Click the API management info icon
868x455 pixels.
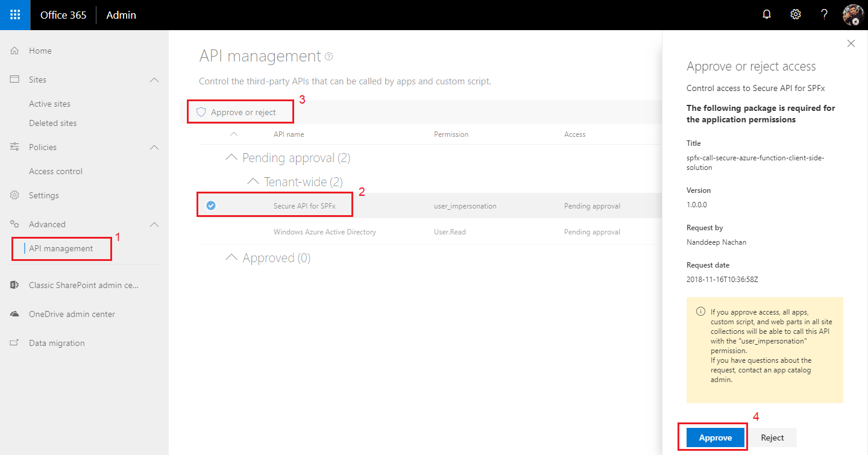(x=329, y=57)
